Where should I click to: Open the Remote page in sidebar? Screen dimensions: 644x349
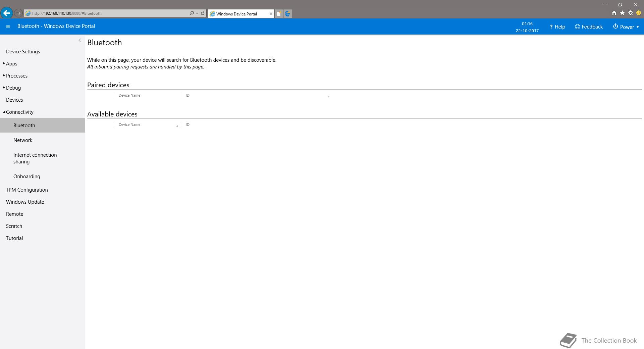tap(14, 214)
